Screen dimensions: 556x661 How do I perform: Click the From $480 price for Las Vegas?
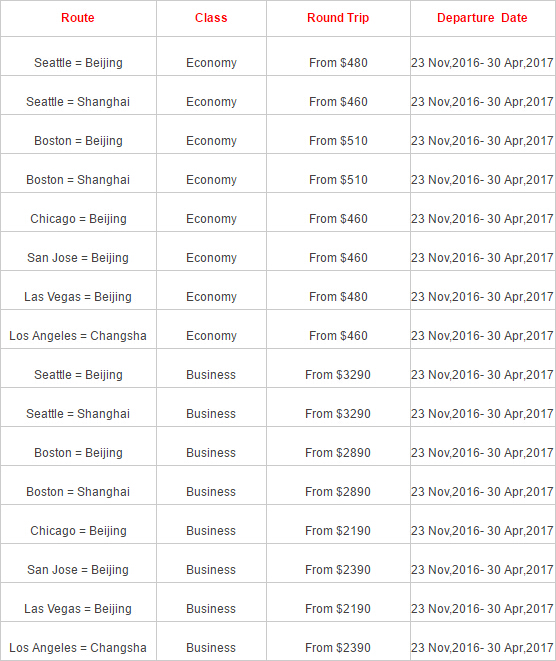pyautogui.click(x=338, y=297)
